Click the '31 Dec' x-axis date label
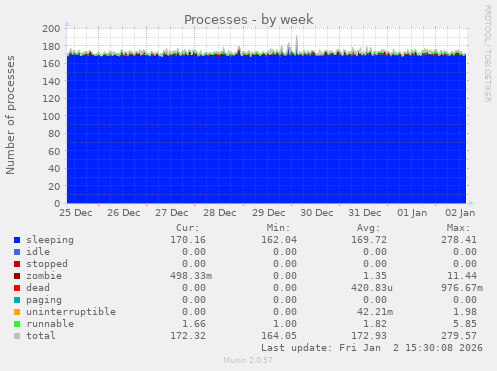The height and width of the screenshot is (371, 497). pos(365,213)
